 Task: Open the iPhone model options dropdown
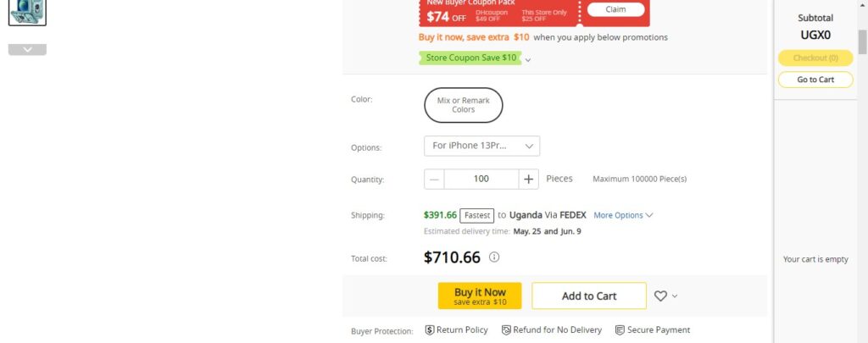click(x=481, y=146)
